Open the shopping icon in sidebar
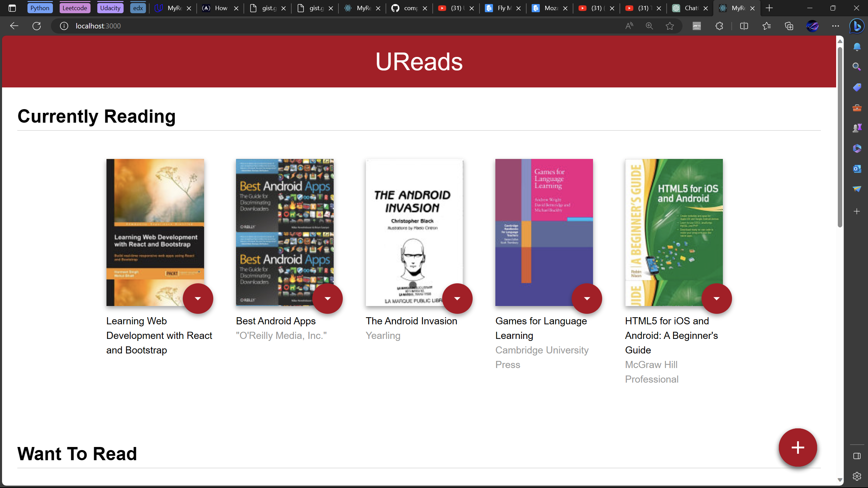 [856, 87]
